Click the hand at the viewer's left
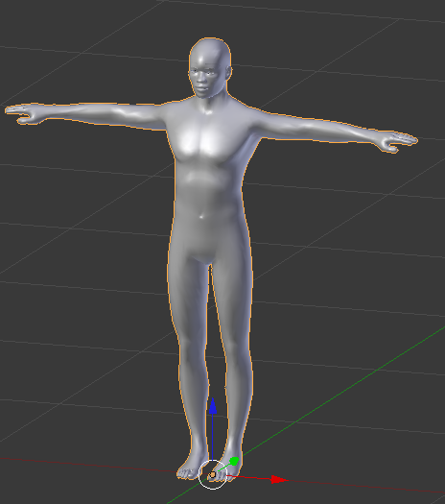Image resolution: width=445 pixels, height=504 pixels. click(22, 113)
